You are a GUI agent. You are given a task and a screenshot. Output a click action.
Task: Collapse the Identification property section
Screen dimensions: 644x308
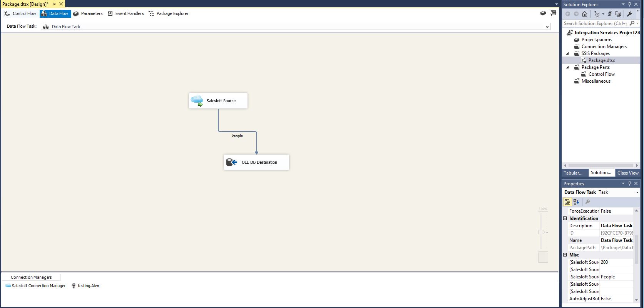tap(565, 218)
